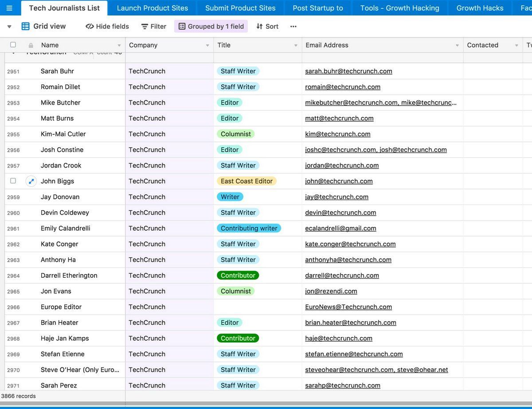
Task: Click Contacted cell for Mike Butcher
Action: coord(493,102)
